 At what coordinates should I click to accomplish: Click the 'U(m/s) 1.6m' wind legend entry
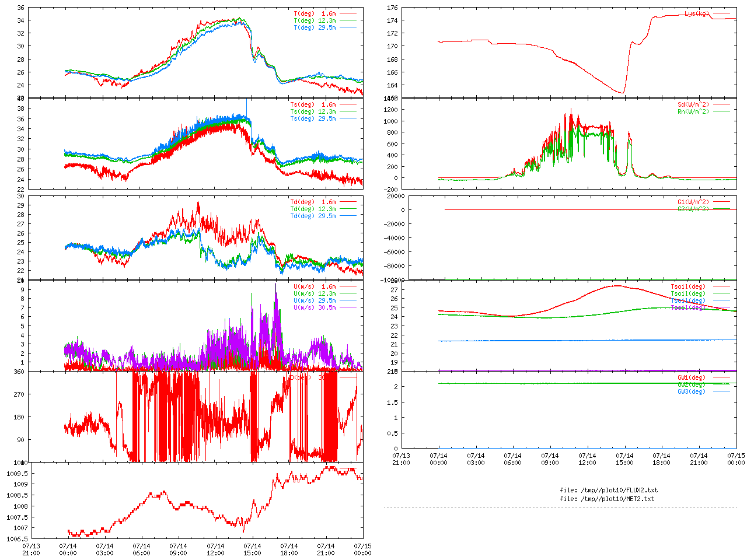[x=315, y=287]
